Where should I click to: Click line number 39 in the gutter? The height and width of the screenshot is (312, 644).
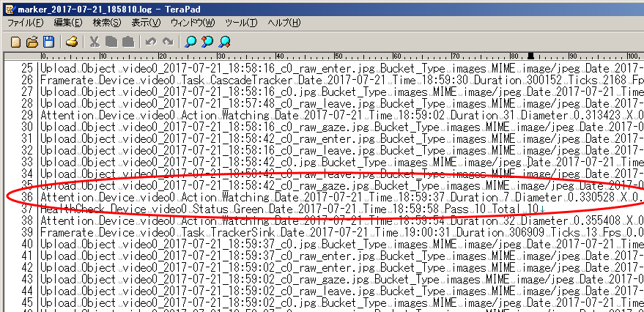[27, 233]
